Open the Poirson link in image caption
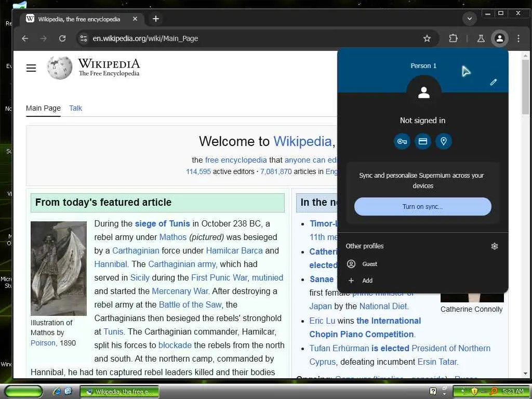532x399 pixels. pyautogui.click(x=44, y=343)
